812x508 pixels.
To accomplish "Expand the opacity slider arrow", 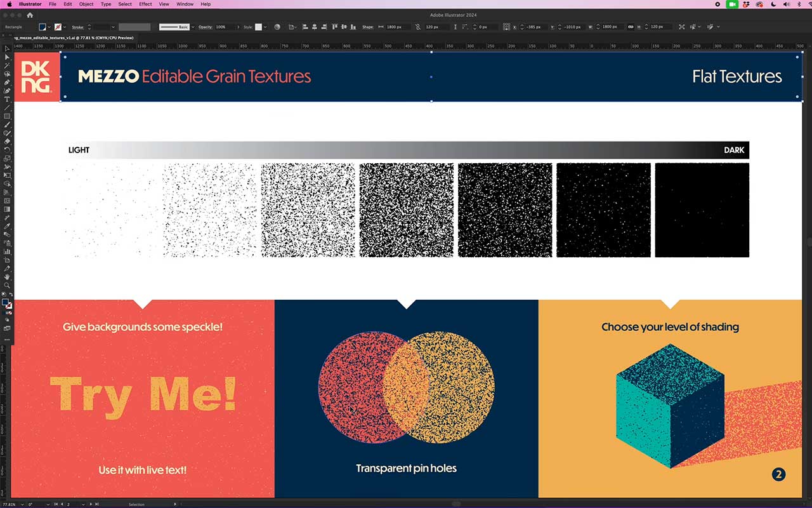I will (239, 27).
